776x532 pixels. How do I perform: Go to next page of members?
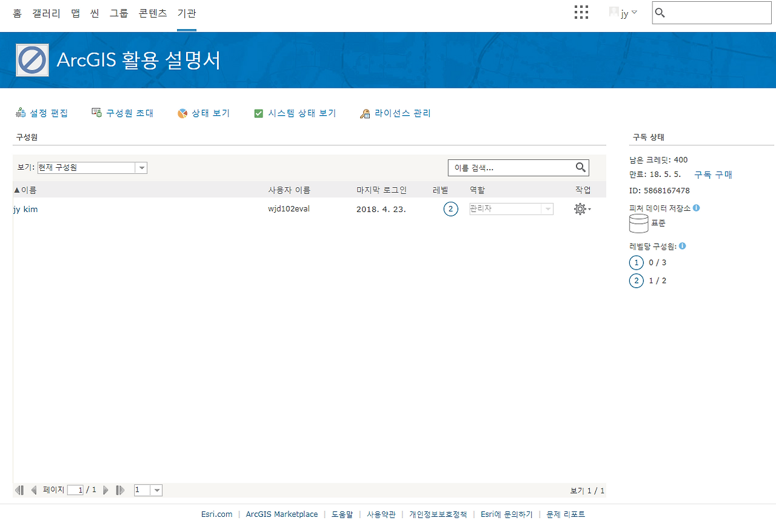[106, 490]
